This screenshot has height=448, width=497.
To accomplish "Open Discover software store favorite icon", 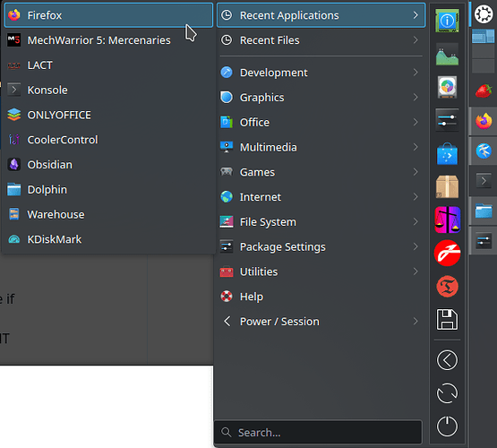I will tap(447, 154).
